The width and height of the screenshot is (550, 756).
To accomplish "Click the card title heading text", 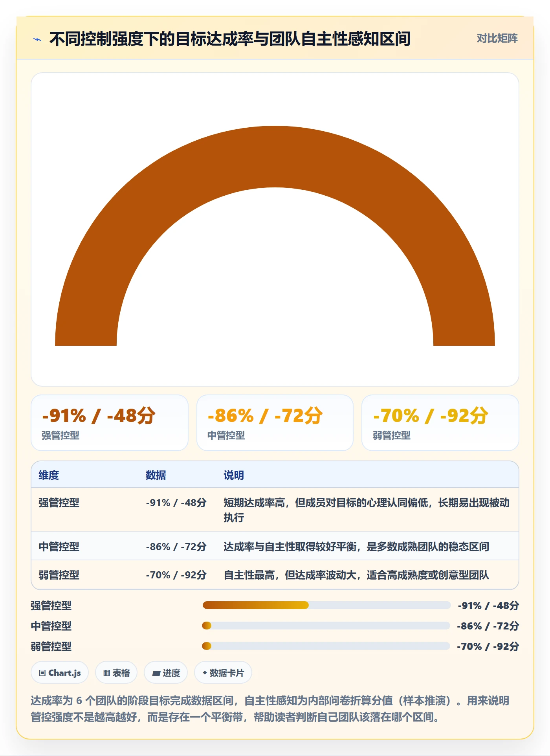I will [x=230, y=39].
